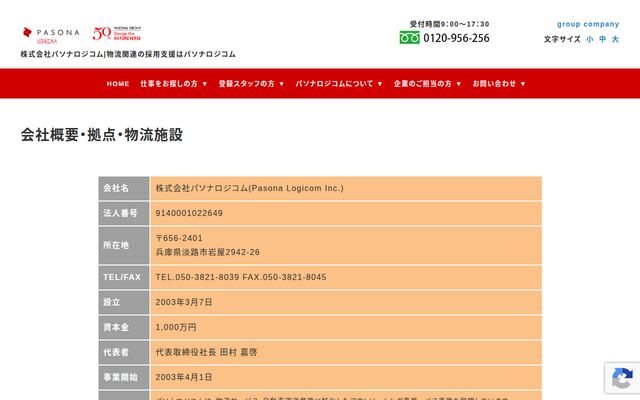The height and width of the screenshot is (400, 640).
Task: Open the 登録スタッフの方 menu
Action: [247, 84]
